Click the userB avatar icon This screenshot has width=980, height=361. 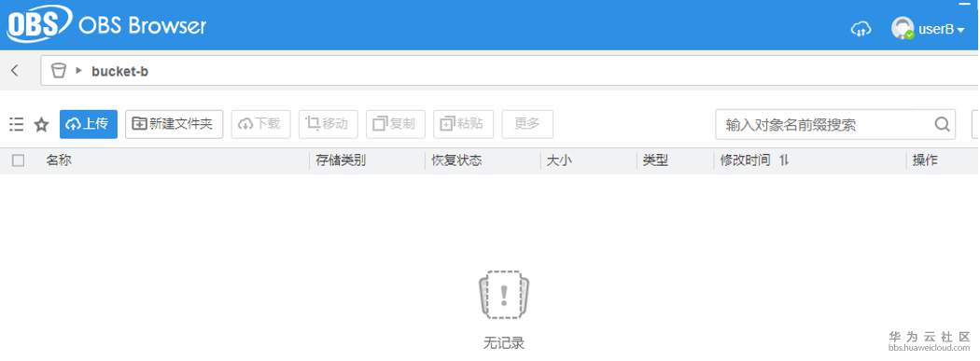(x=903, y=29)
